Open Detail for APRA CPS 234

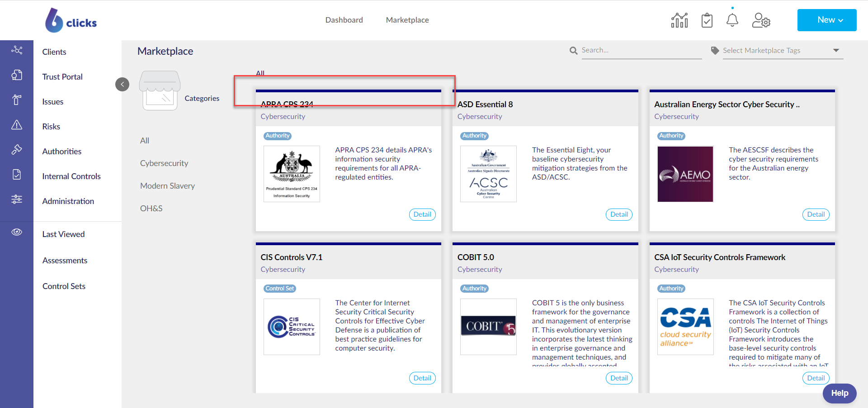(x=422, y=214)
